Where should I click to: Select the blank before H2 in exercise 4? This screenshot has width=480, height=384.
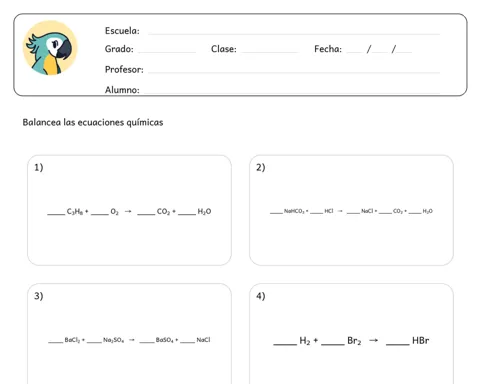[285, 344]
